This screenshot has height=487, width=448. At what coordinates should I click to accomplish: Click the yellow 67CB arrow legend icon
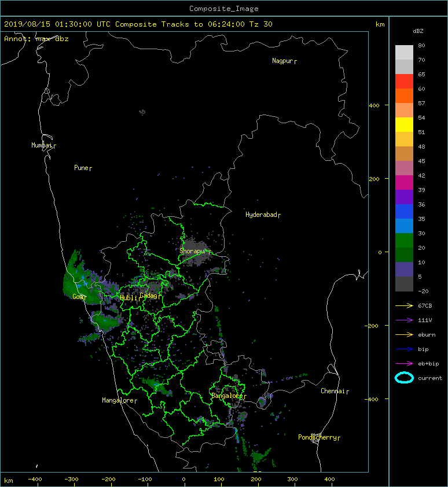(x=404, y=306)
